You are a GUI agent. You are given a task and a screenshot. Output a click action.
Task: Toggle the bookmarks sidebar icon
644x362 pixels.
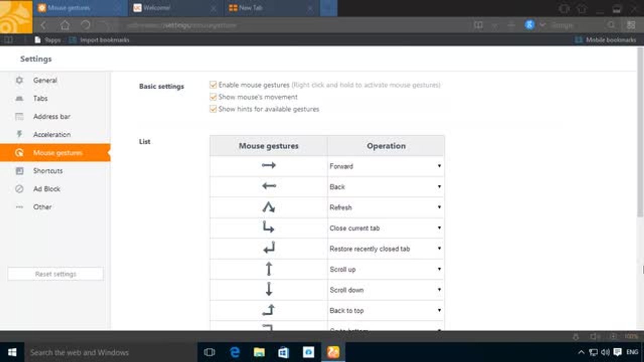[x=8, y=40]
